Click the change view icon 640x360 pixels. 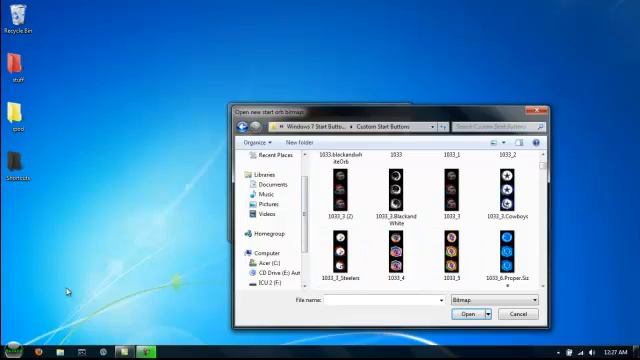pos(493,142)
